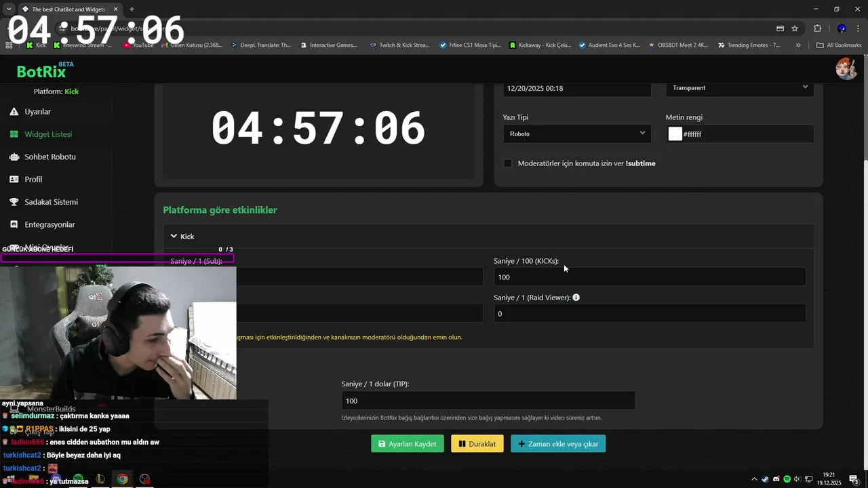Click the Profil ID card icon
Image resolution: width=868 pixels, height=488 pixels.
[x=14, y=180]
